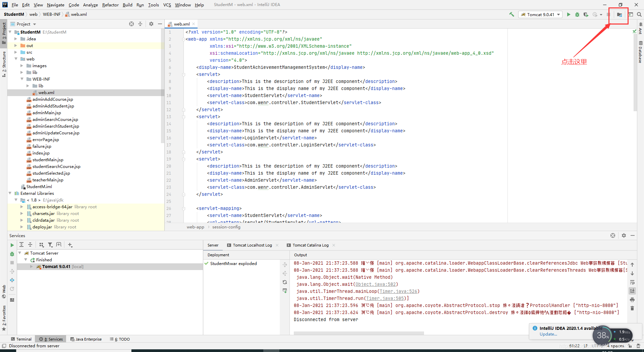
Task: Open the Navigate menu
Action: (x=56, y=5)
